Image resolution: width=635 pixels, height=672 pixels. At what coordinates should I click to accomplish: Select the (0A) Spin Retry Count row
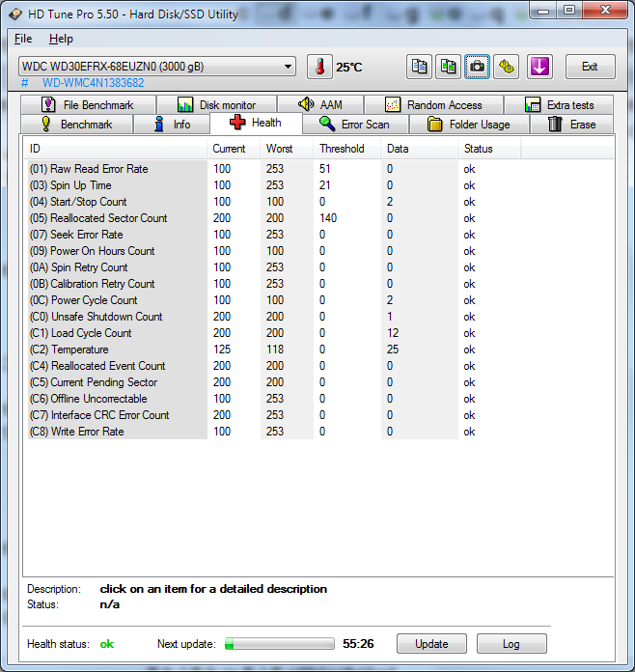274,267
